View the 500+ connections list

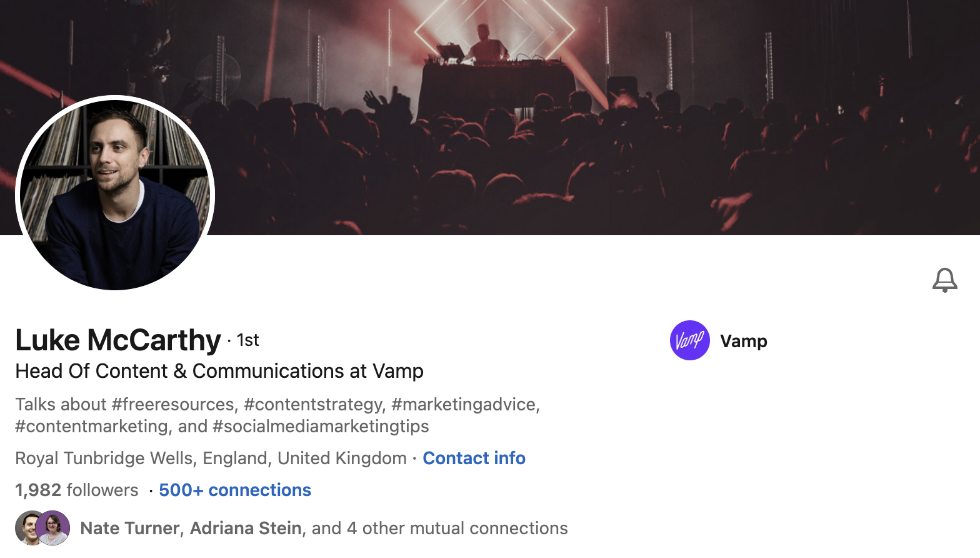coord(235,490)
